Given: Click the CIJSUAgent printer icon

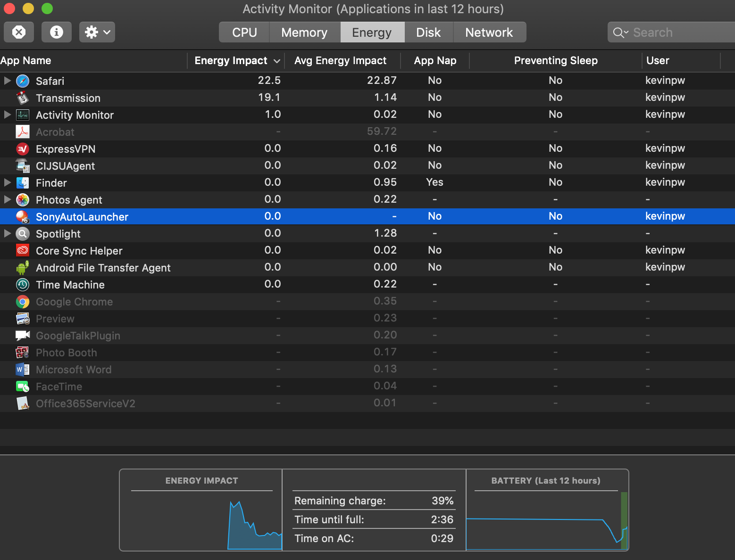Looking at the screenshot, I should [23, 166].
